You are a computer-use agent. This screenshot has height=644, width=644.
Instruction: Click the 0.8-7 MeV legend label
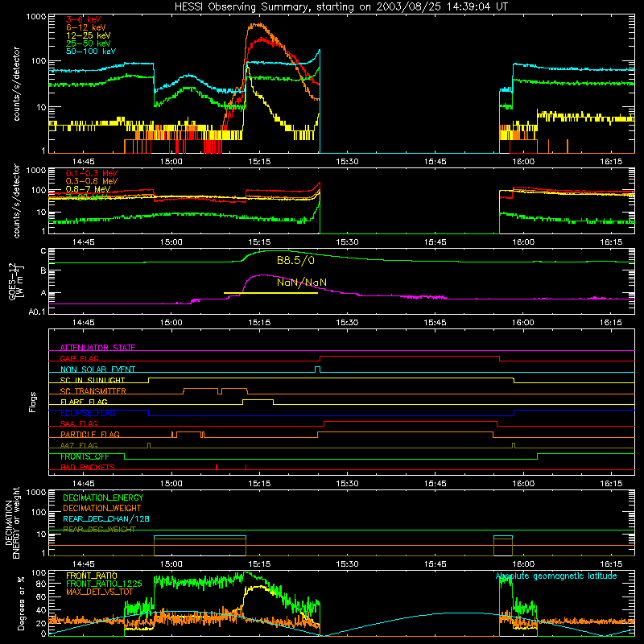click(88, 189)
